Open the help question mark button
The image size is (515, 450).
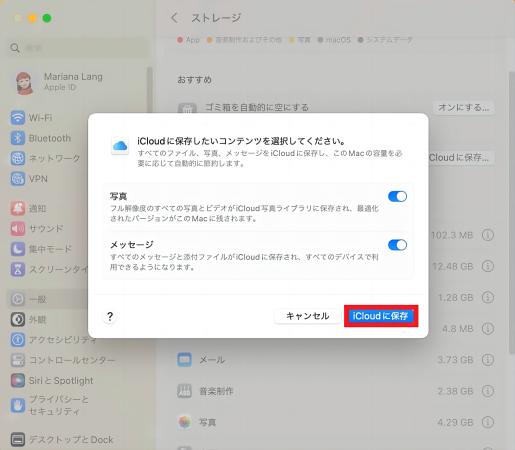pos(110,316)
